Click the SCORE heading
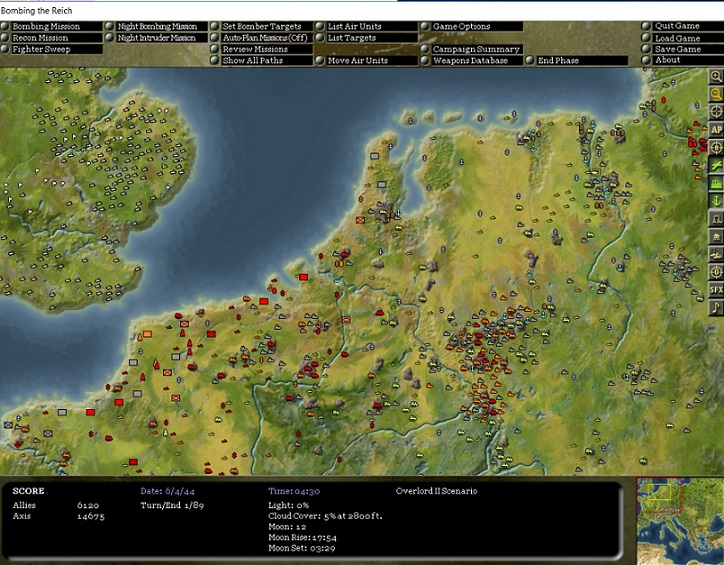Screen dimensions: 724x565 coord(29,491)
